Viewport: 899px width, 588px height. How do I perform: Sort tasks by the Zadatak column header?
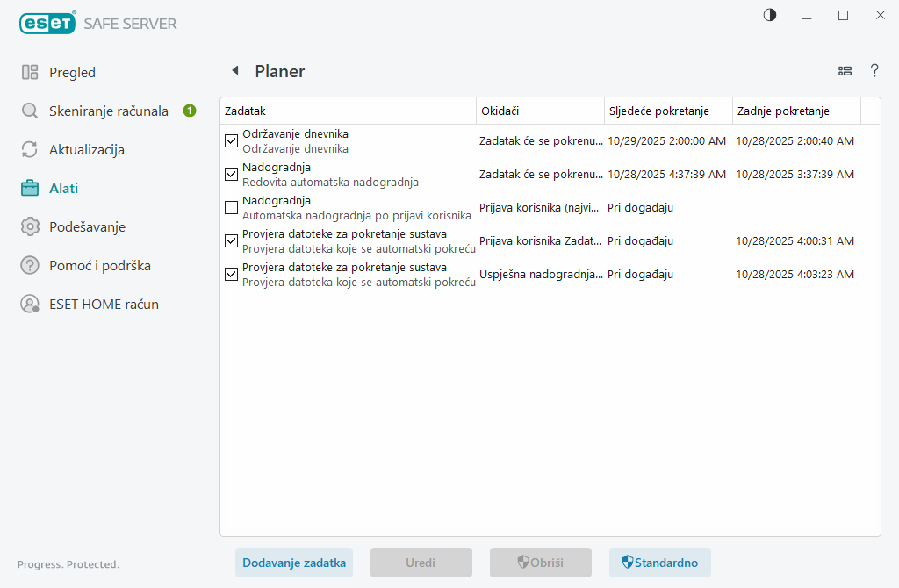pyautogui.click(x=347, y=111)
